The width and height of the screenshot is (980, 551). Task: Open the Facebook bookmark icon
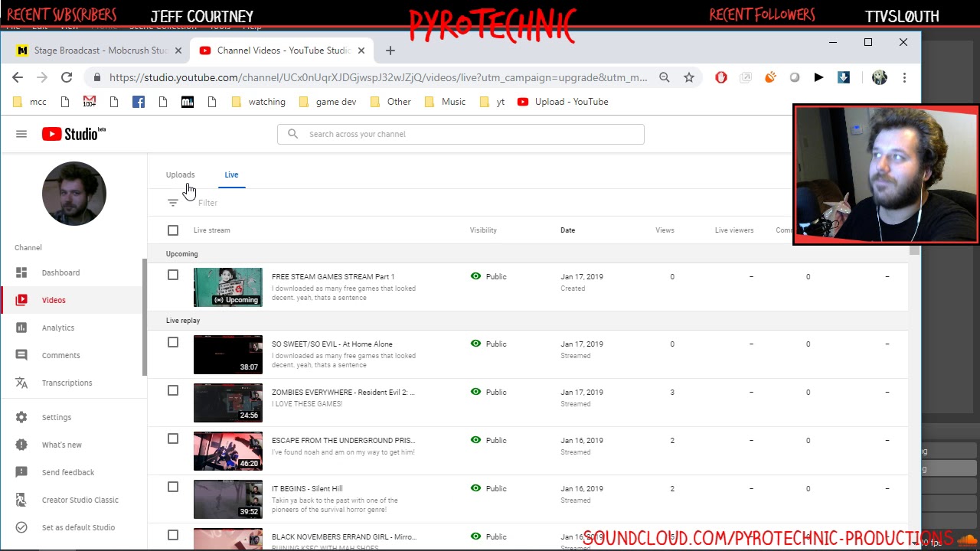(x=139, y=102)
